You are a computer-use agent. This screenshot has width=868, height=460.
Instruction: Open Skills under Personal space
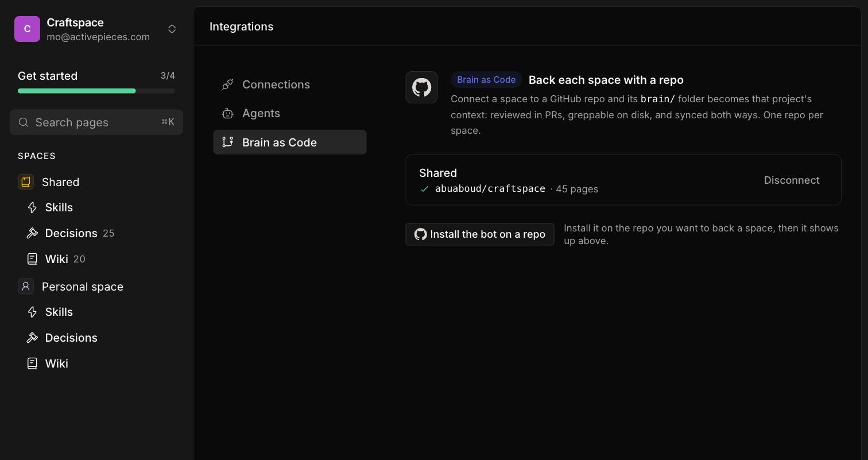[x=59, y=312]
